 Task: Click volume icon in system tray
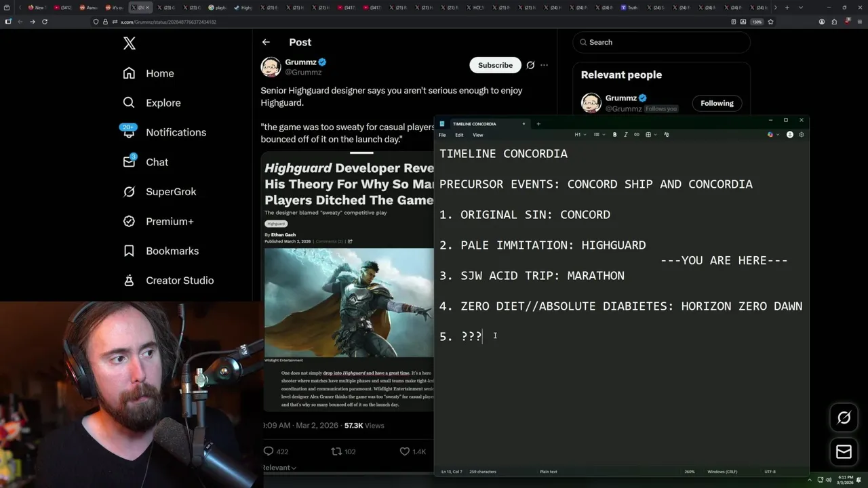[830, 480]
